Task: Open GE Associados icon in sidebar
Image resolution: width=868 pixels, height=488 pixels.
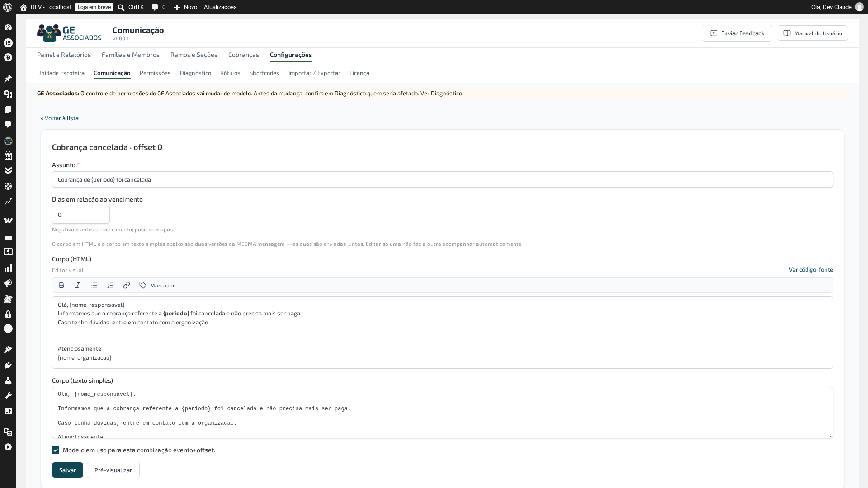Action: pyautogui.click(x=8, y=141)
